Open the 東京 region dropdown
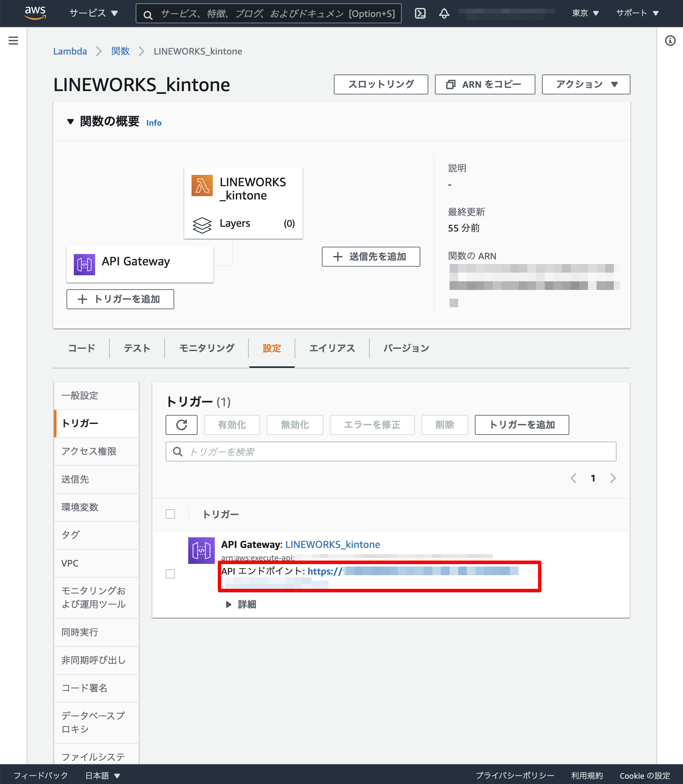Image resolution: width=683 pixels, height=784 pixels. pyautogui.click(x=585, y=13)
